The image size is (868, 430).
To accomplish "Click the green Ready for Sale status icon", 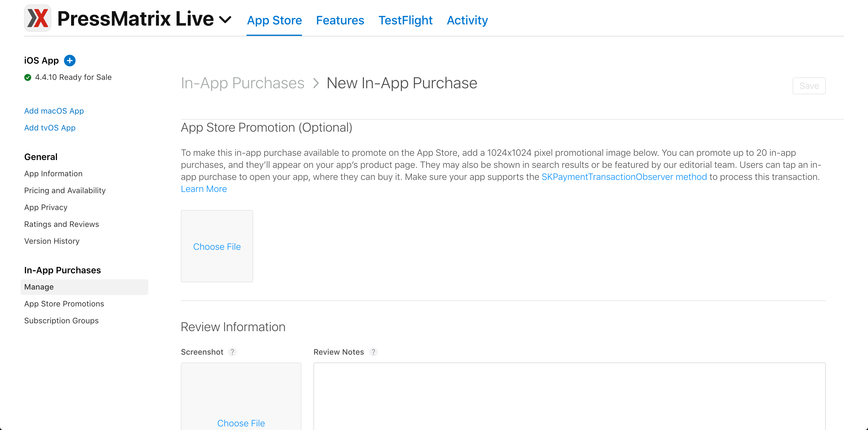I will click(x=28, y=77).
